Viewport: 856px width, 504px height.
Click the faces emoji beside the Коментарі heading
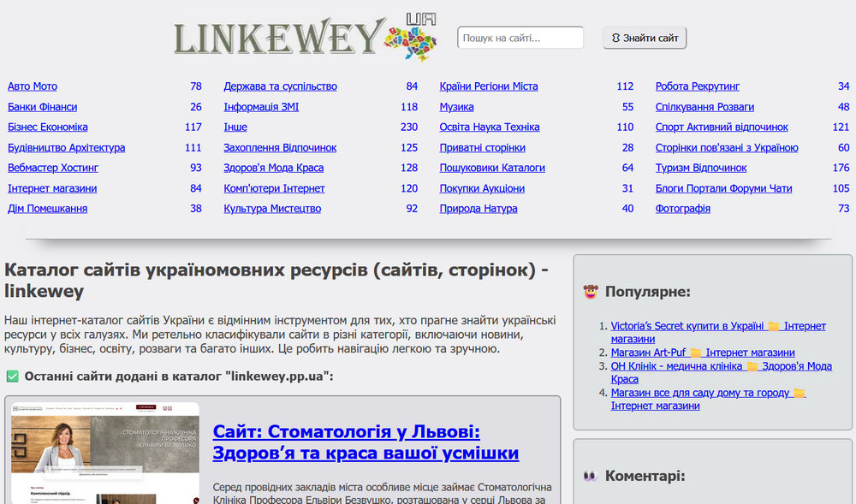pyautogui.click(x=591, y=476)
